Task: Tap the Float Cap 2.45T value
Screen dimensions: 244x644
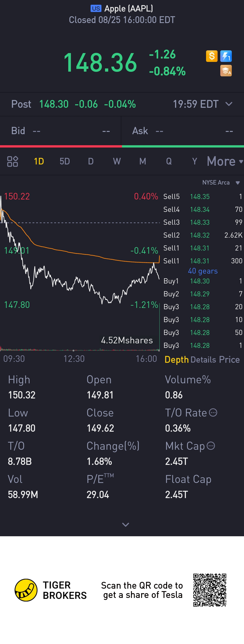Action: click(x=176, y=494)
